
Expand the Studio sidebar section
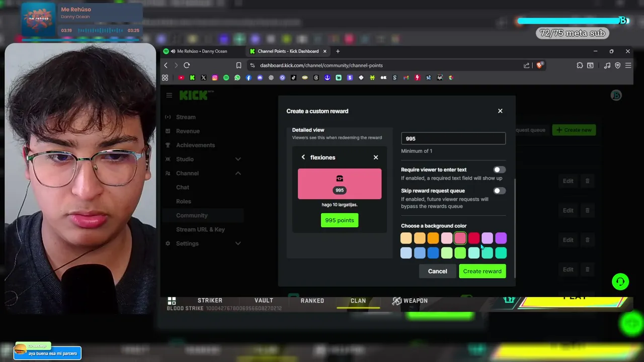238,159
